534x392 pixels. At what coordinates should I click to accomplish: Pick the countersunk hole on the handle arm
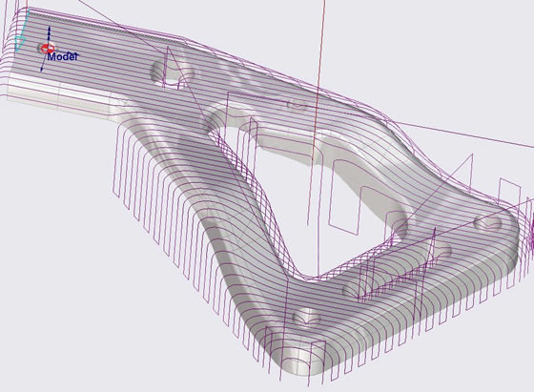click(x=172, y=74)
